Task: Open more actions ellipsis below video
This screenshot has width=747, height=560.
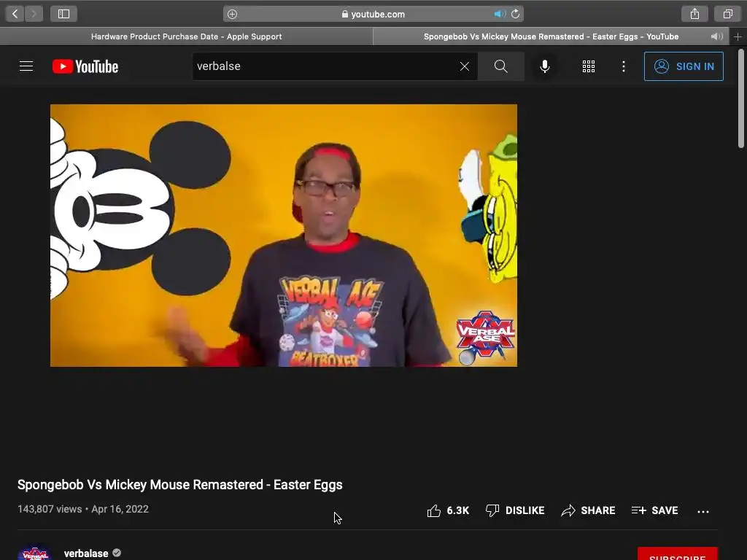Action: coord(703,511)
